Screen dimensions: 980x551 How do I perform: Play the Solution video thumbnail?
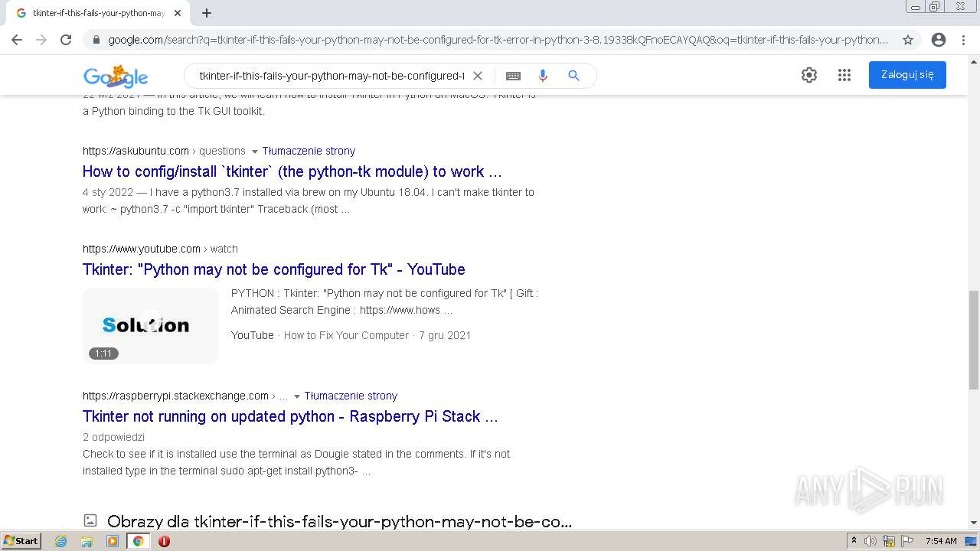151,326
